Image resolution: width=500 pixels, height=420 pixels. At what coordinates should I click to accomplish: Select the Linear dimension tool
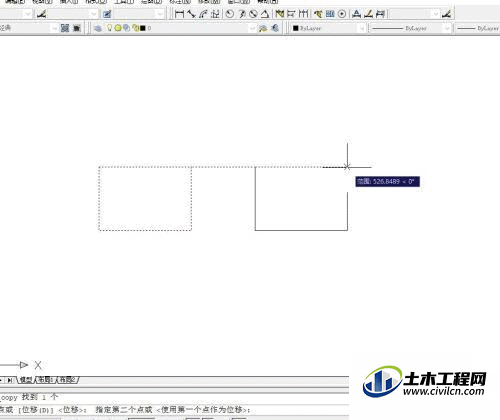click(179, 14)
